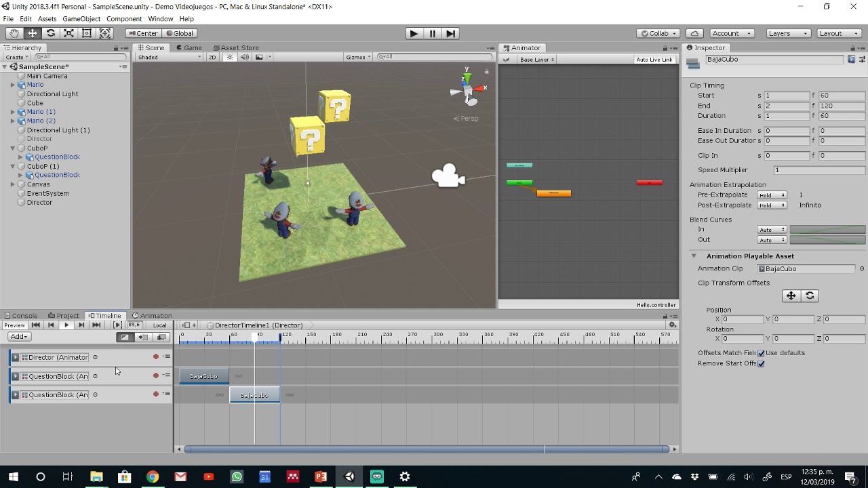
Task: Switch to the Asset Store tab
Action: click(x=235, y=48)
